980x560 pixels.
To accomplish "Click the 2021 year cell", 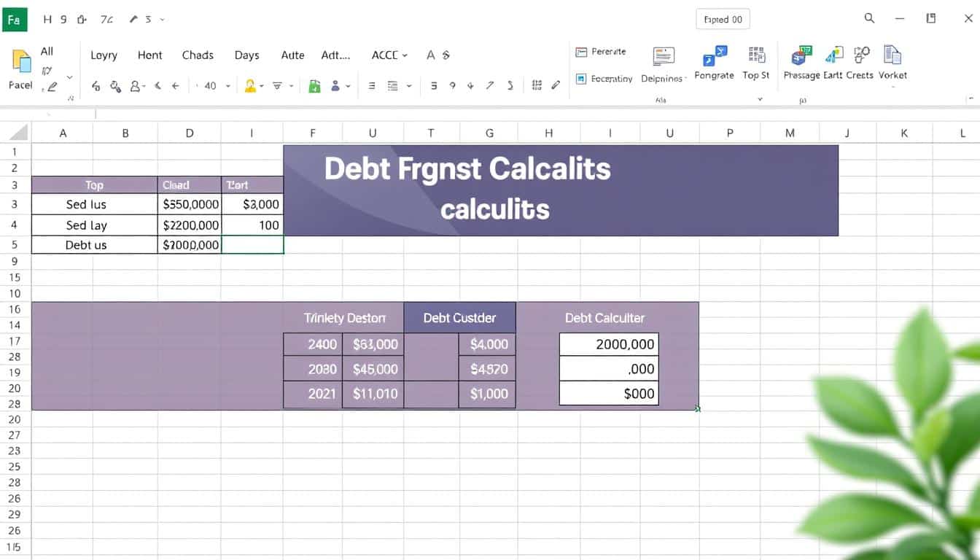I will [313, 394].
